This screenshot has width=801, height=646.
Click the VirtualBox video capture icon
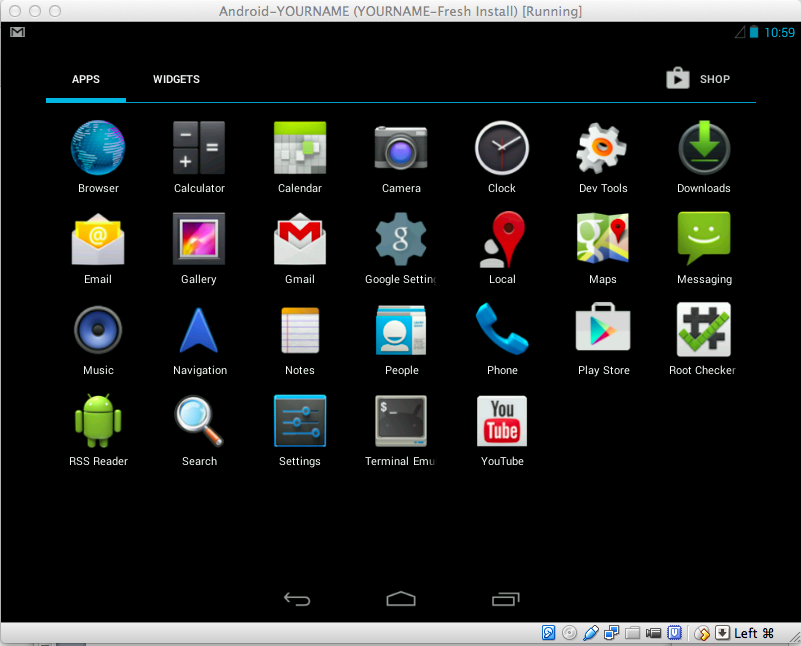(x=653, y=633)
